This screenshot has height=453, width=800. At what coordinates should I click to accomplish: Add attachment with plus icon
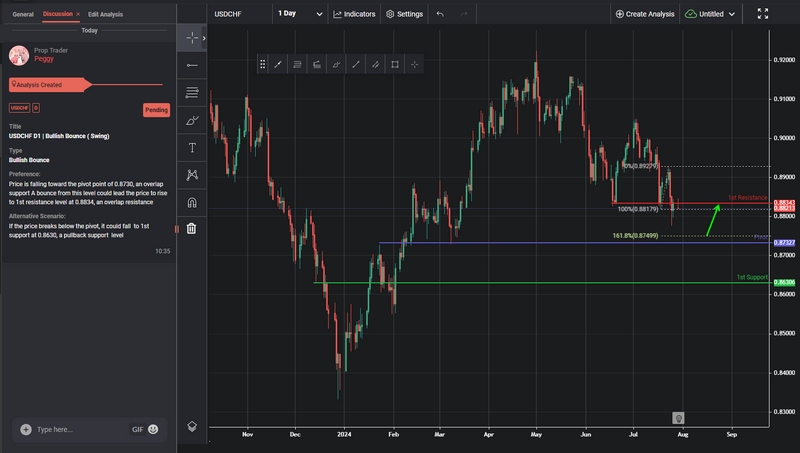click(x=26, y=430)
